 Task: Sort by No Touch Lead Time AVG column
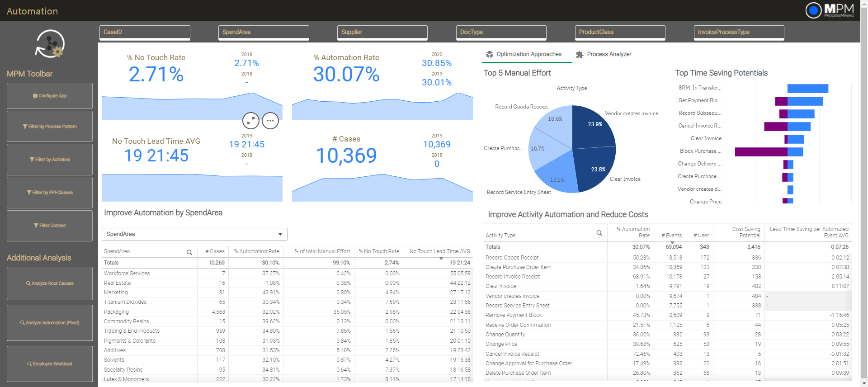(439, 251)
